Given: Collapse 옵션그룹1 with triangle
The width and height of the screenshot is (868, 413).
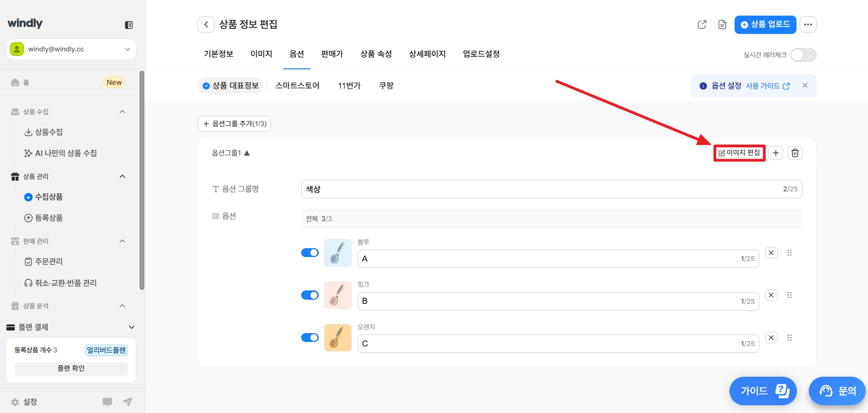Looking at the screenshot, I should coord(247,153).
